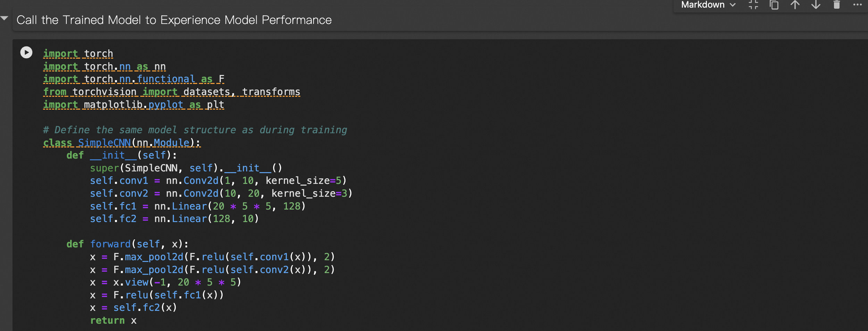
Task: Duplicate the cell with the copy icon
Action: (x=774, y=5)
